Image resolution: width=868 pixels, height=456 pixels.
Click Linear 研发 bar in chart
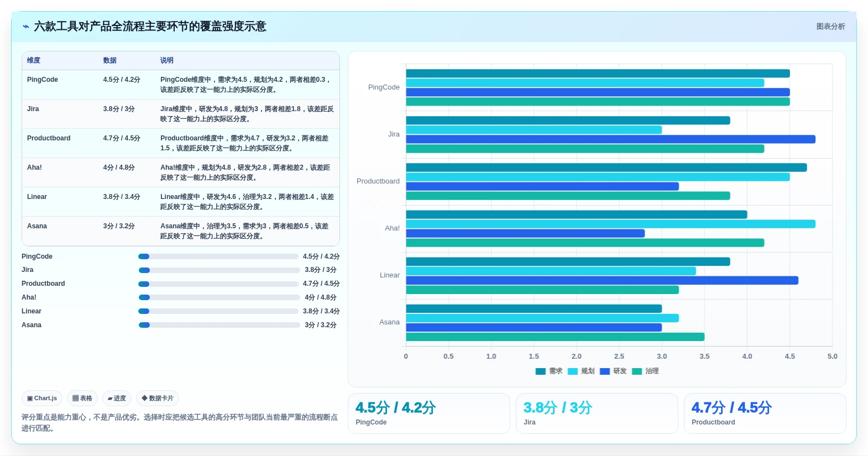coord(602,280)
